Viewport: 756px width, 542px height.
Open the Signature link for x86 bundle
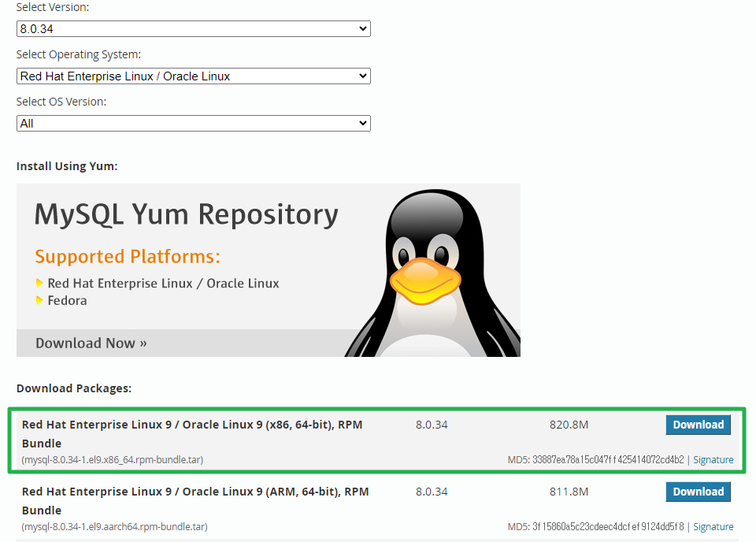click(713, 460)
